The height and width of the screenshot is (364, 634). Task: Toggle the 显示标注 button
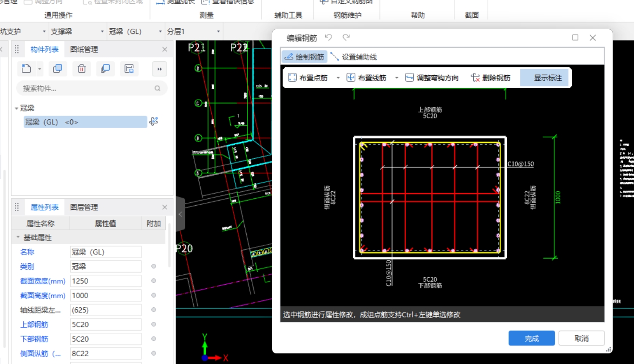click(x=544, y=78)
